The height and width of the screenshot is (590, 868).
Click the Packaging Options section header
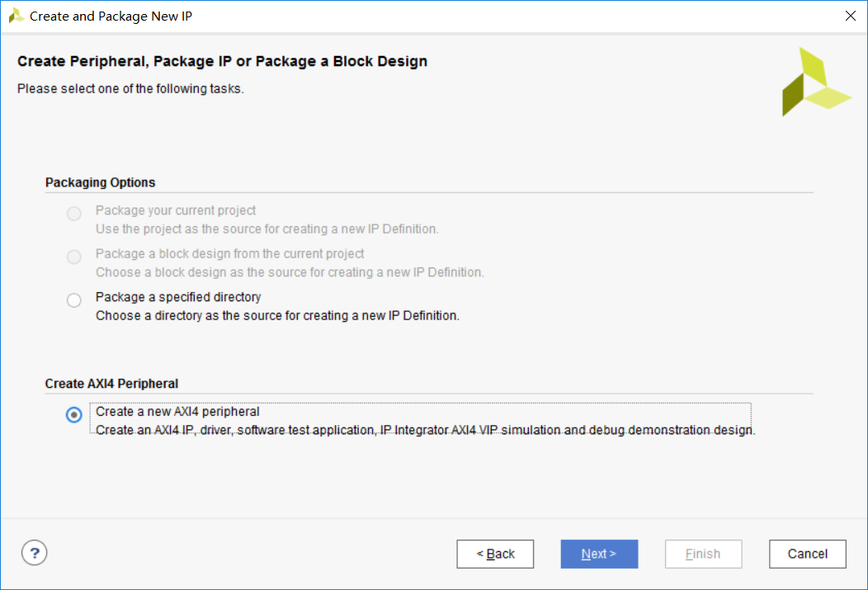coord(100,182)
